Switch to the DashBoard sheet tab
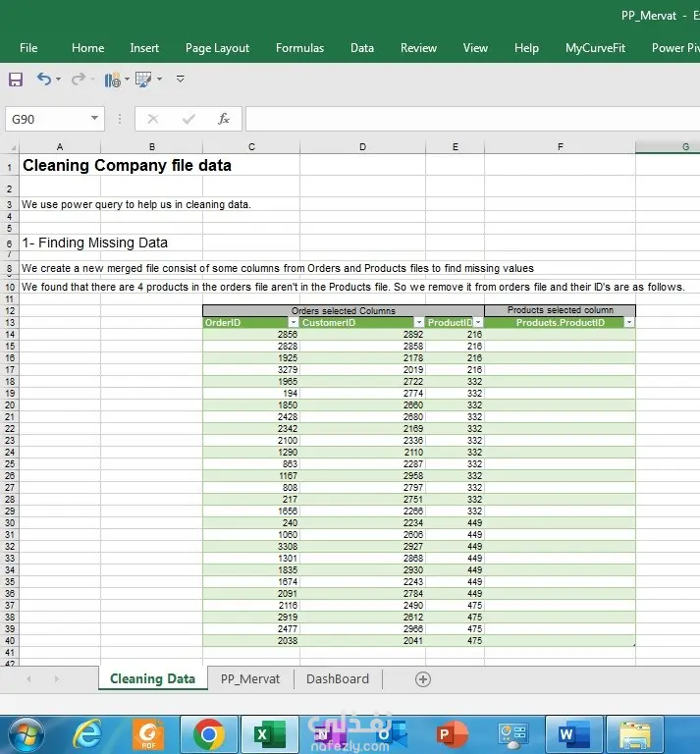This screenshot has height=754, width=700. 338,678
